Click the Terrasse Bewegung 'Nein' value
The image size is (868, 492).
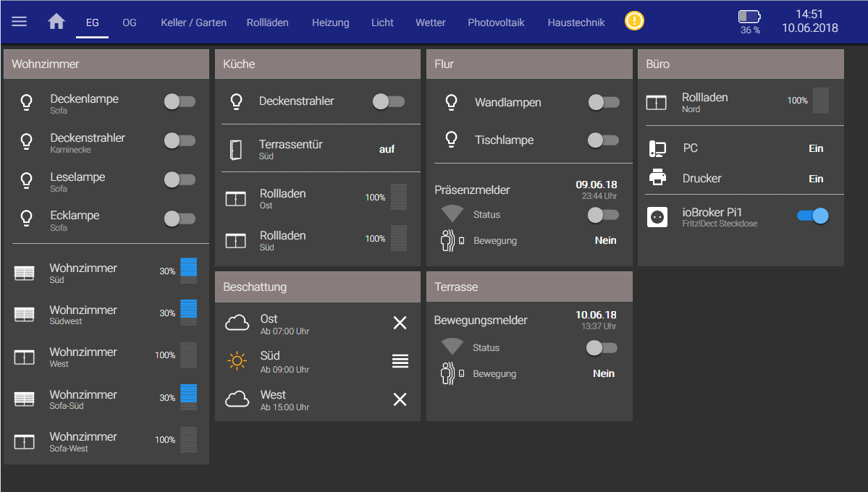(604, 373)
